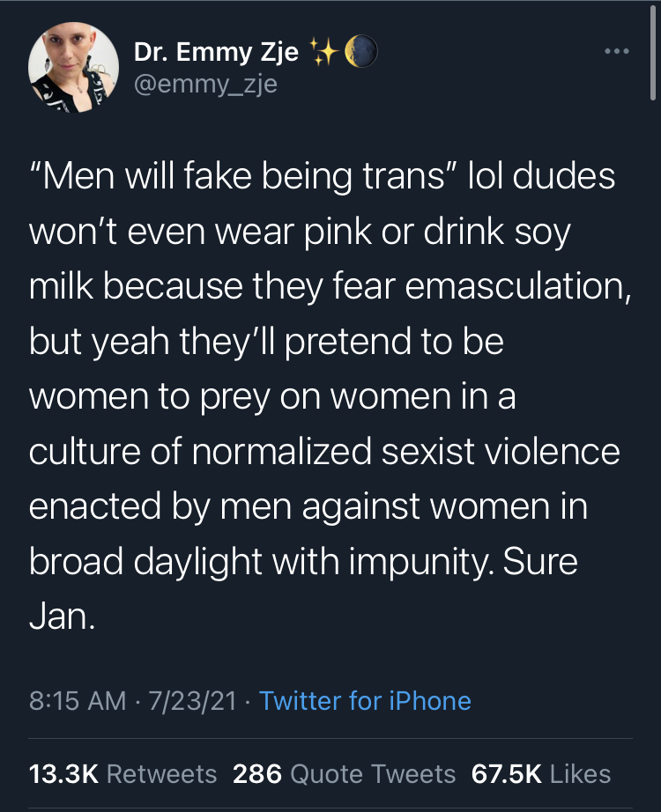Click the sparkles emoji beside the name
Image resolution: width=661 pixels, height=812 pixels.
tap(325, 54)
